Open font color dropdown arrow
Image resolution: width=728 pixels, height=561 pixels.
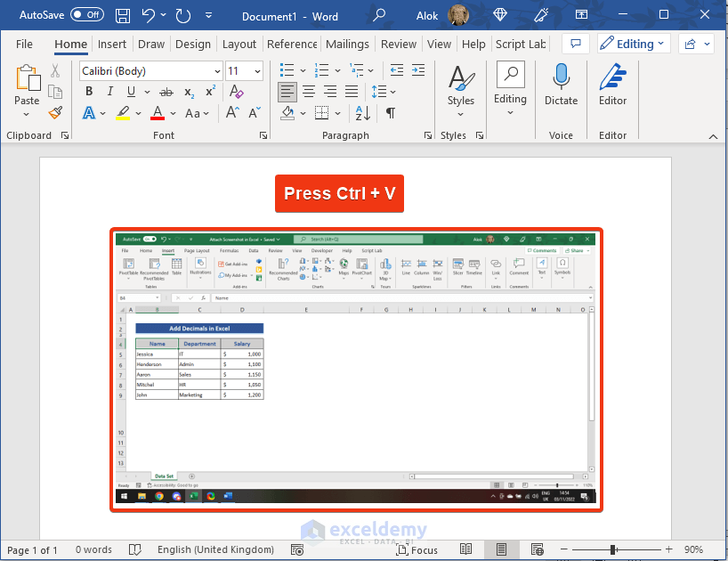pyautogui.click(x=174, y=113)
